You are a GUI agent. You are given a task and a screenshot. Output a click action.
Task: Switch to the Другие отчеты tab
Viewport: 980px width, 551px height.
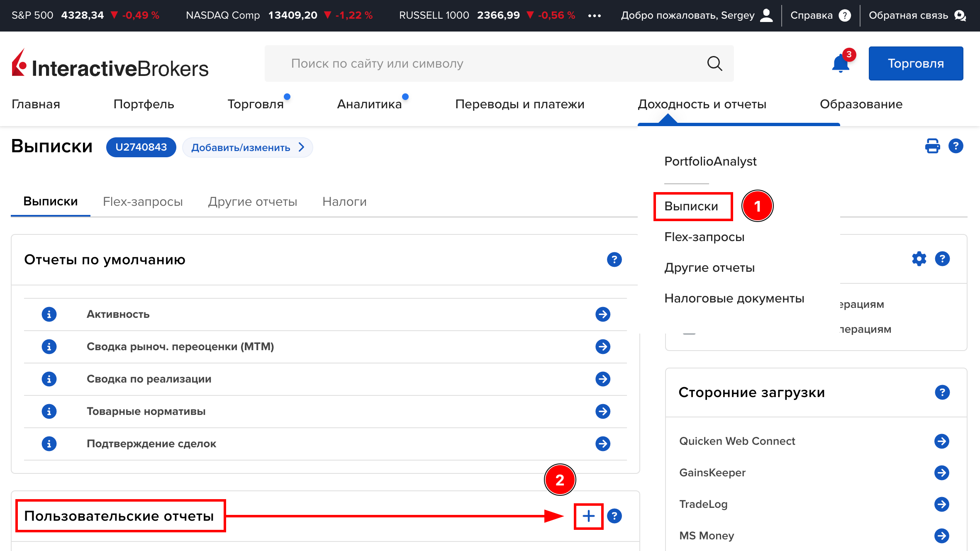point(252,202)
